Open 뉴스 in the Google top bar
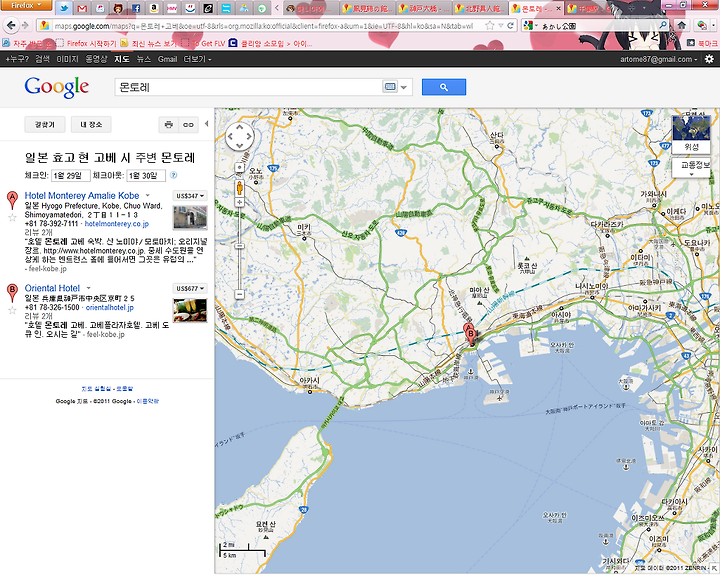Screen dimensions: 720x575 pyautogui.click(x=144, y=59)
